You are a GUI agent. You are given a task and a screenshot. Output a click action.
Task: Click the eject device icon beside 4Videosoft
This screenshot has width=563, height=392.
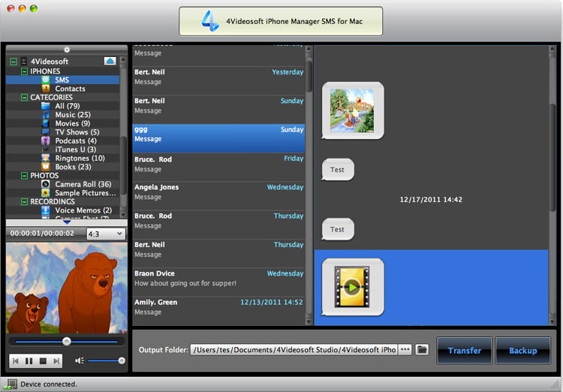click(x=110, y=61)
